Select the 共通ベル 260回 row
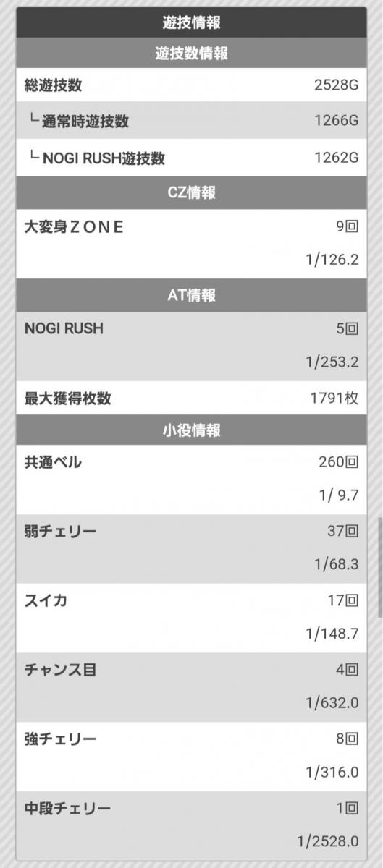Viewport: 383px width, 868px height. point(191,480)
